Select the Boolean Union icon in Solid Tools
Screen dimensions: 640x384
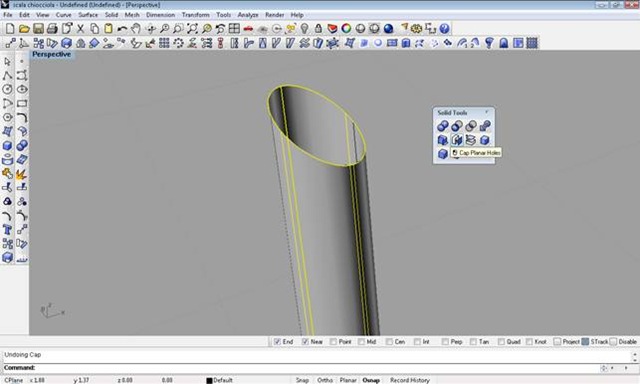442,126
